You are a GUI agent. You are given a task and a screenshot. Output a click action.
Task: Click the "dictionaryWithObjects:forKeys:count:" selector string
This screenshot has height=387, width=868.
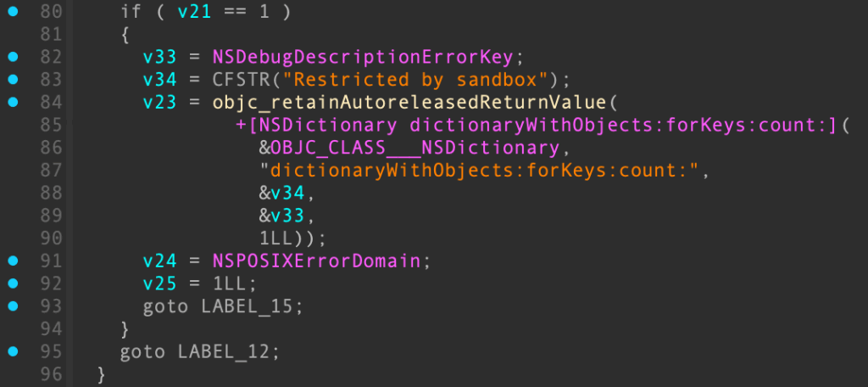[480, 171]
